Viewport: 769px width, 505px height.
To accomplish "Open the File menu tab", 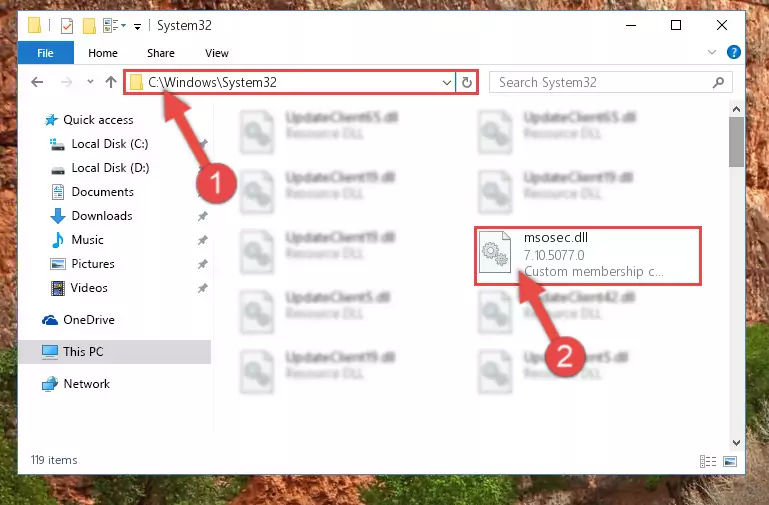I will tap(46, 53).
